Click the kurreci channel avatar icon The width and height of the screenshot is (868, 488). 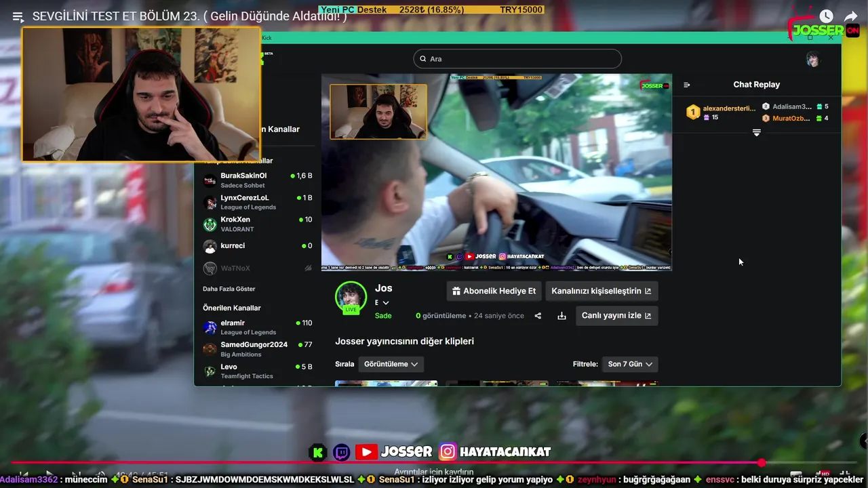coord(210,247)
